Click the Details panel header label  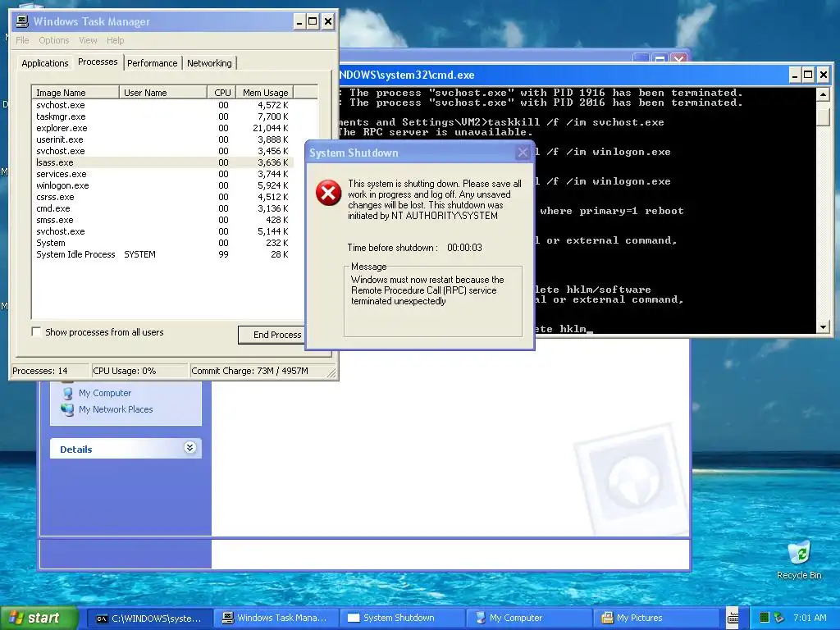point(76,450)
